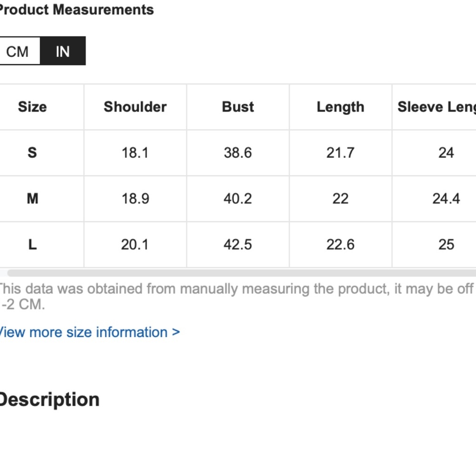Click the Length column header
Image resolution: width=476 pixels, height=476 pixels.
click(x=341, y=107)
